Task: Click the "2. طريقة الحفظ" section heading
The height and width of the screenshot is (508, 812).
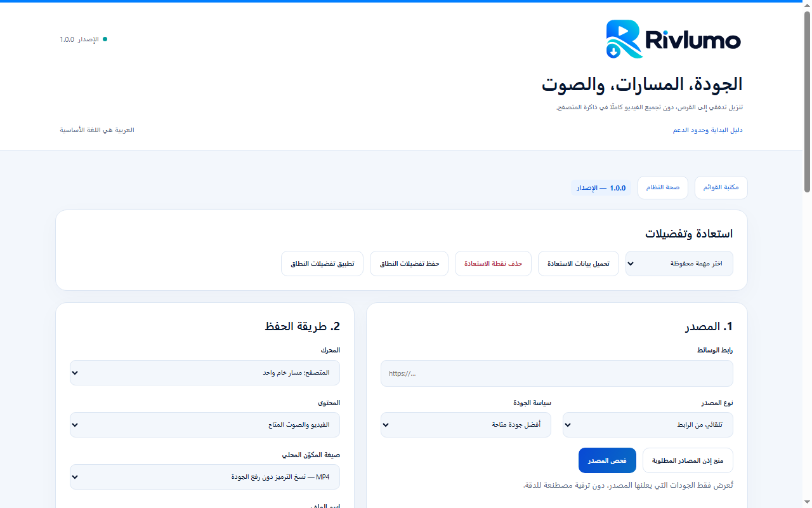Action: 303,326
